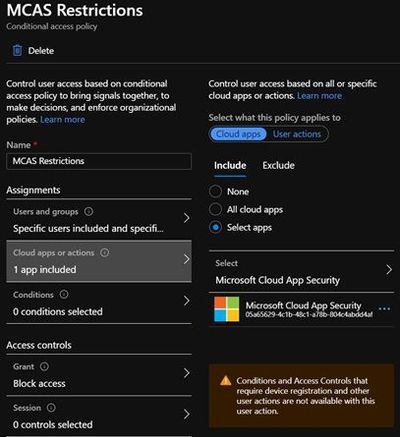Screen dimensions: 400x437
Task: Click the Conditions info icon
Action: (64, 294)
